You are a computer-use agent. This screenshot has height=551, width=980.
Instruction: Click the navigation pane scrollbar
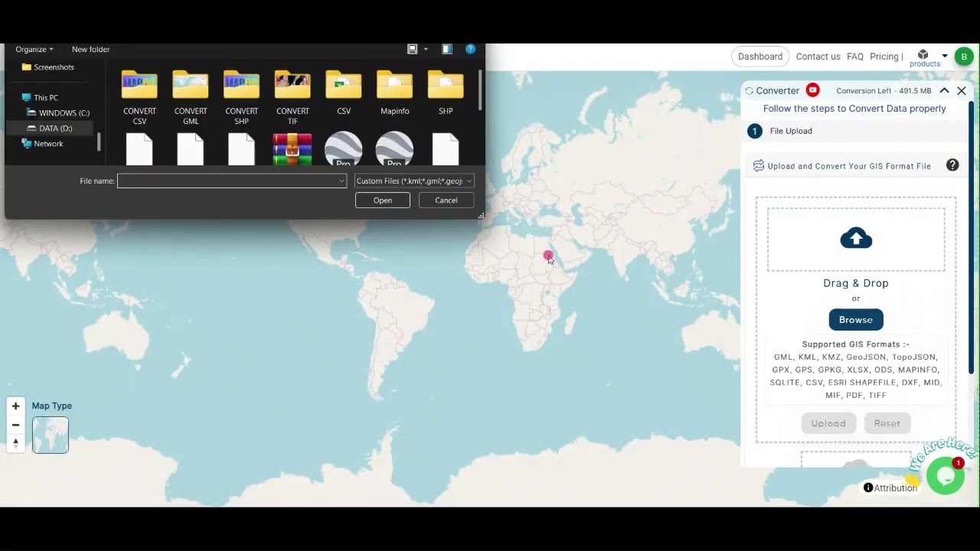point(99,142)
